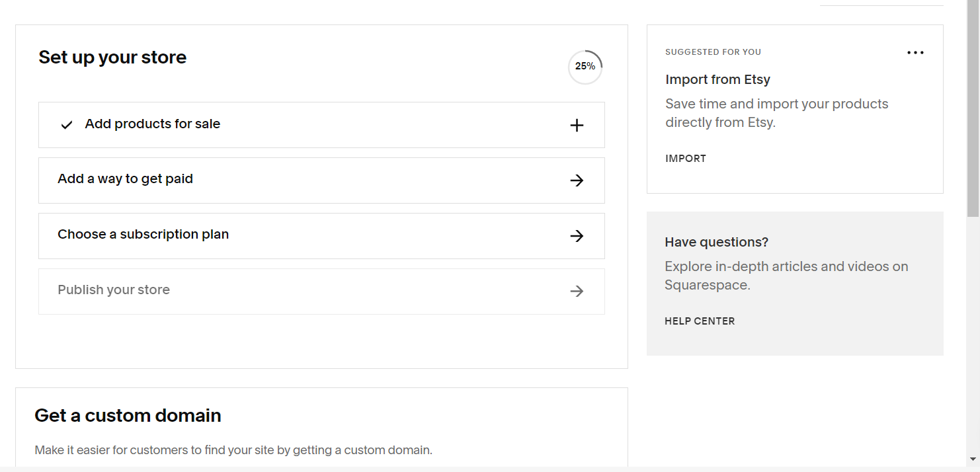Click the scrollbar down arrow
980x472 pixels.
tap(973, 459)
